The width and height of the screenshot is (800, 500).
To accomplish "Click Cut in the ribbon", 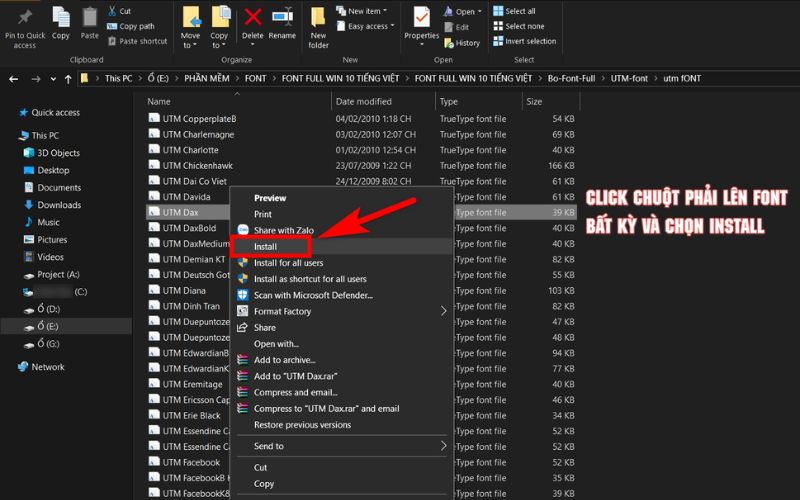I will pos(120,11).
